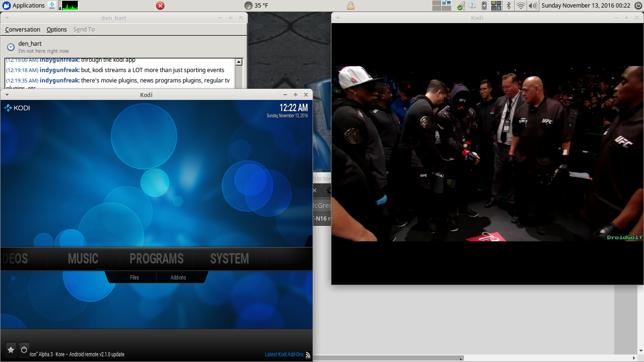Click the scroll-up arrow in chat log

pyautogui.click(x=239, y=62)
